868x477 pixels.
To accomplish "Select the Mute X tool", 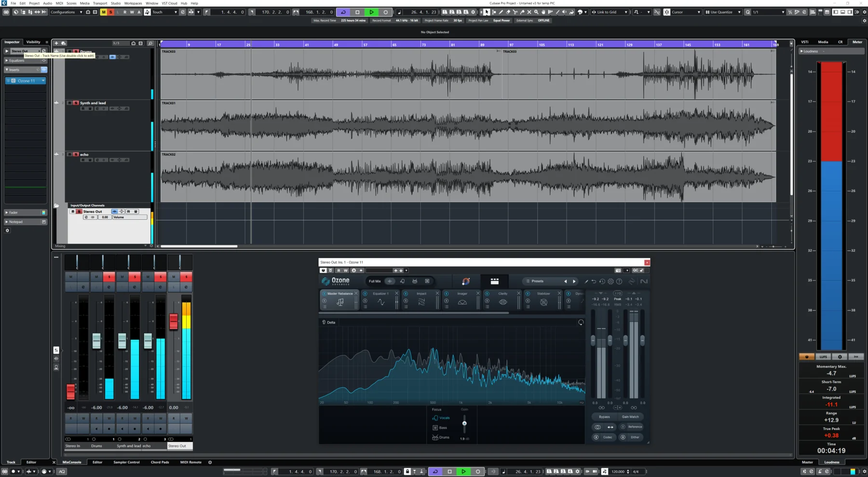I will point(529,12).
